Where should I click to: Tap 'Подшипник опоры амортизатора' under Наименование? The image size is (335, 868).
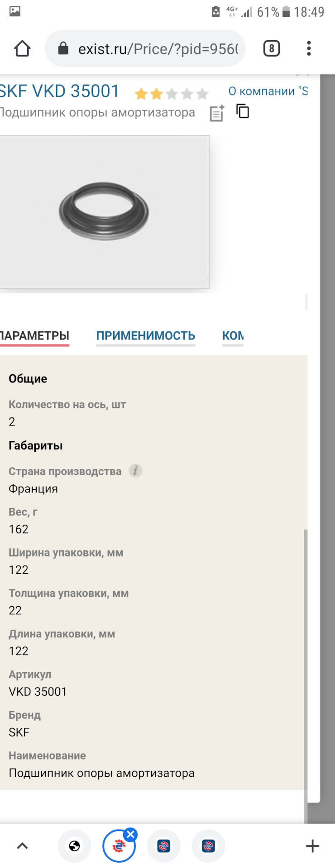[x=101, y=773]
